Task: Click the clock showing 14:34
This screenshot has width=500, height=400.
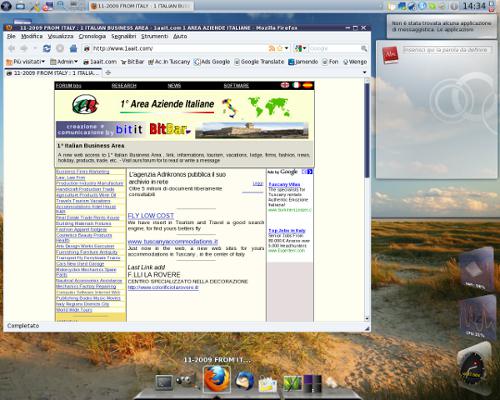Action: 474,6
